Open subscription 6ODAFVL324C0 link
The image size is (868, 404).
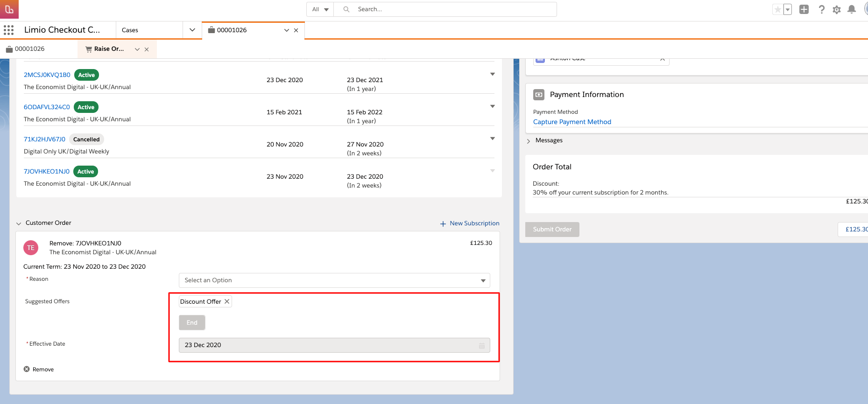47,107
